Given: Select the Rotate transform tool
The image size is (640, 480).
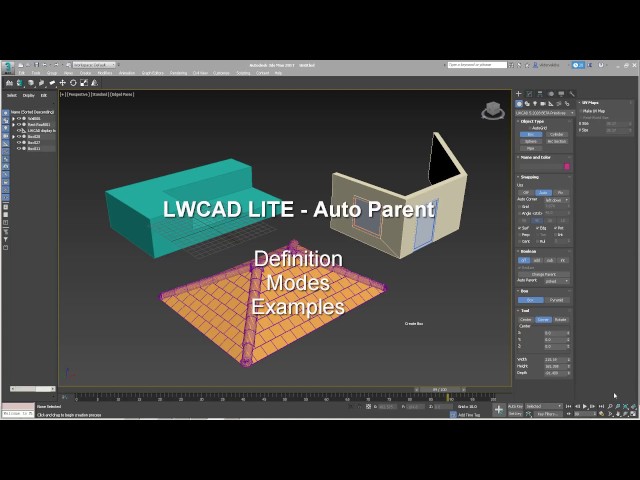Looking at the screenshot, I should tap(73, 83).
